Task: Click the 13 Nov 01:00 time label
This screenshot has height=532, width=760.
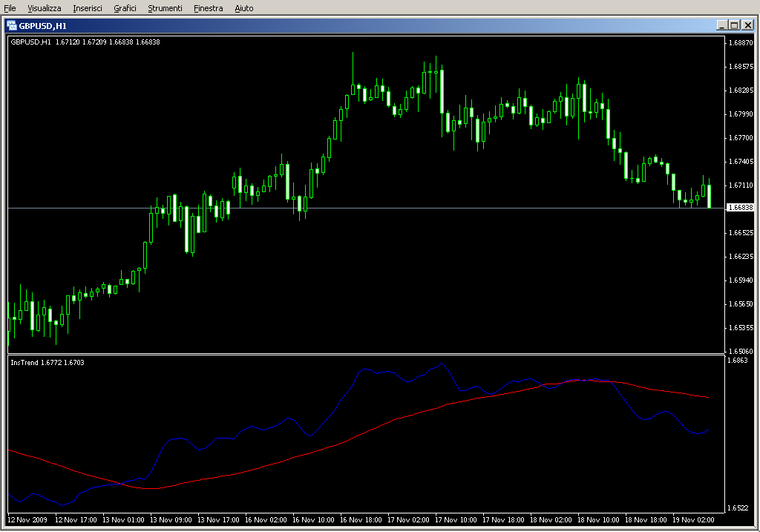Action: (x=123, y=520)
